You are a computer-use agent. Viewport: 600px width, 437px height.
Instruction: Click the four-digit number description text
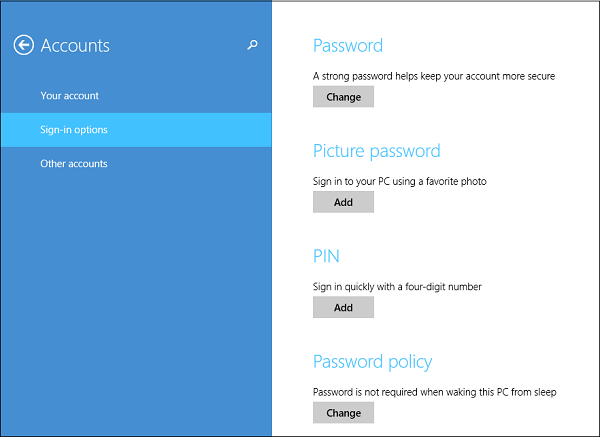click(397, 287)
